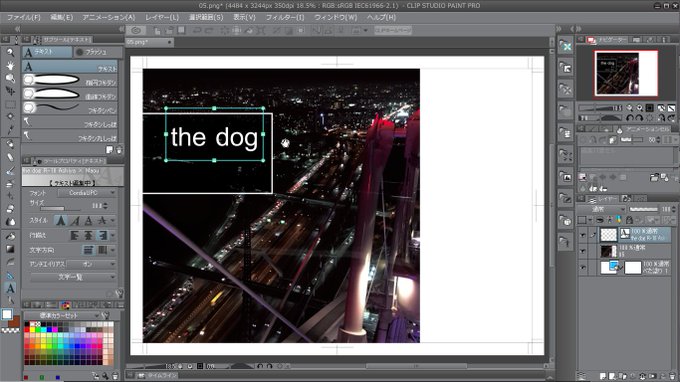Select the rectangular marquee selection tool
This screenshot has height=382, width=680.
pyautogui.click(x=10, y=104)
